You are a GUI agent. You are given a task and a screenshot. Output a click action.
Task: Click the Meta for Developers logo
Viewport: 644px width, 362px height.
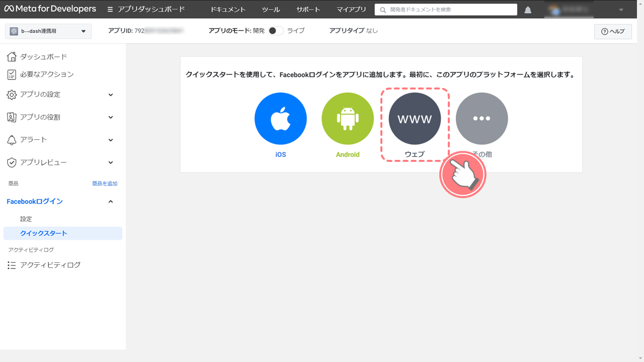pos(50,9)
